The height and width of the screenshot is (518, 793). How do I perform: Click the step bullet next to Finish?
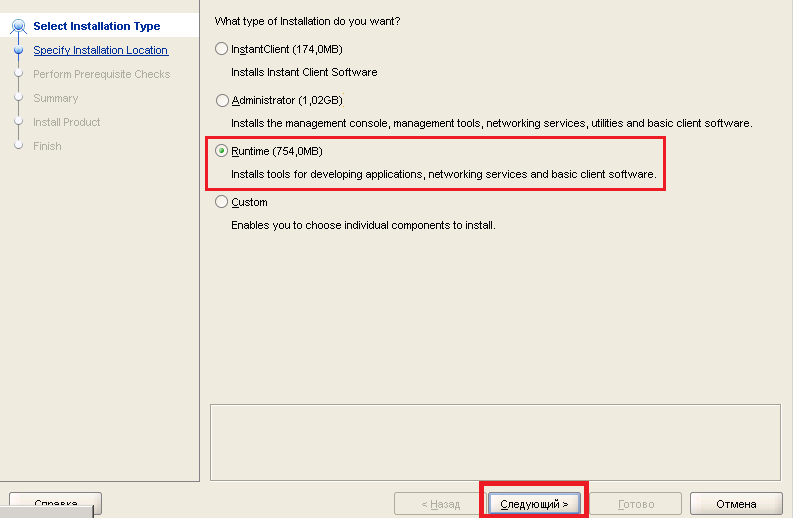pyautogui.click(x=19, y=145)
